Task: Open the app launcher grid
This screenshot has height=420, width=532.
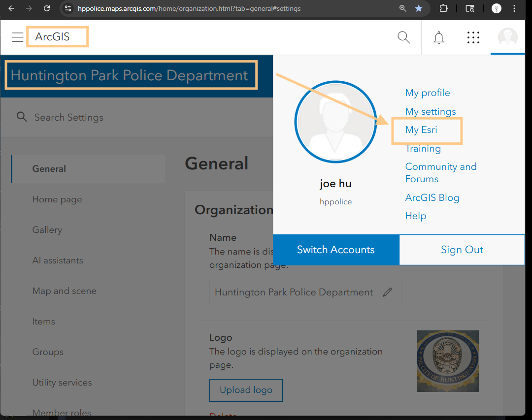Action: pos(473,37)
